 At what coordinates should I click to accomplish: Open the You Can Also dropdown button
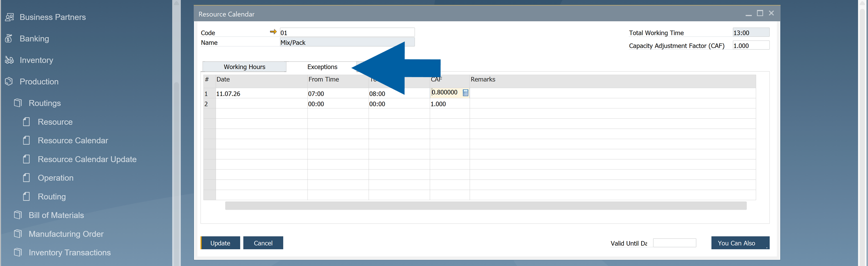[x=740, y=243]
